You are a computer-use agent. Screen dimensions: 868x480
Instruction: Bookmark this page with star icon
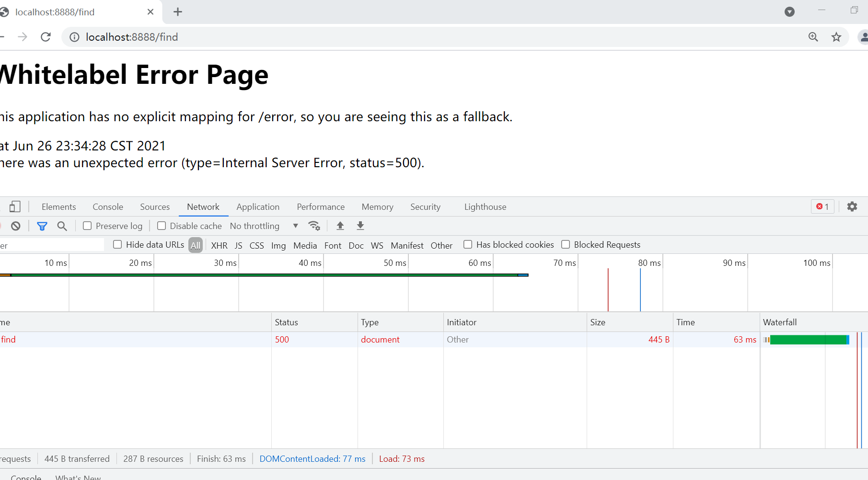click(836, 37)
